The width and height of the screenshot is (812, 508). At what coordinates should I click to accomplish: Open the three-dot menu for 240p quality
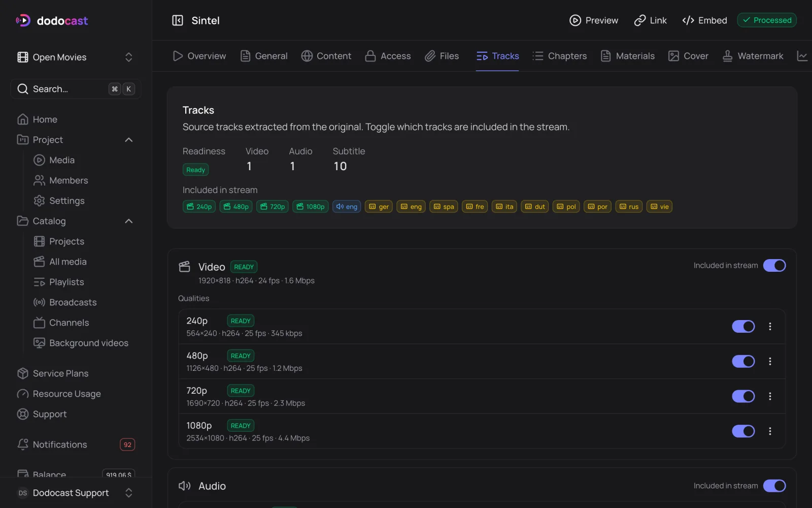point(770,327)
